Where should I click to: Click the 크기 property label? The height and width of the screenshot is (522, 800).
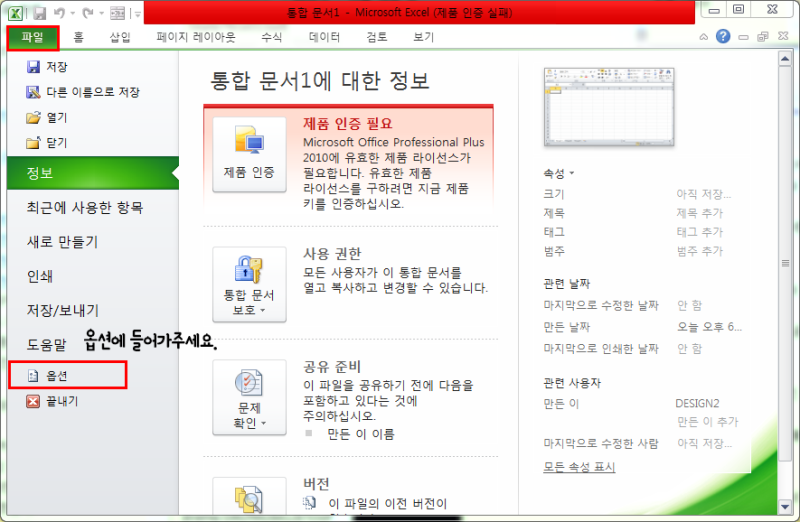click(554, 194)
